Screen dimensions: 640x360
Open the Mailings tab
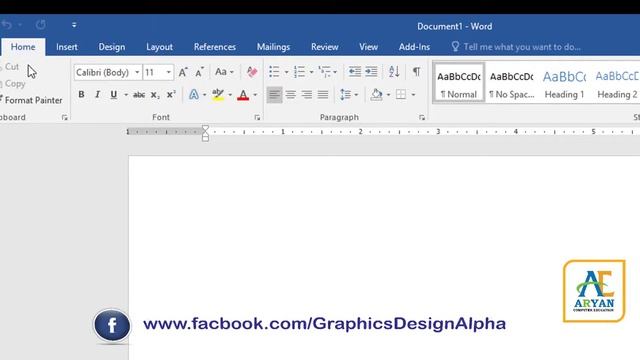click(273, 47)
